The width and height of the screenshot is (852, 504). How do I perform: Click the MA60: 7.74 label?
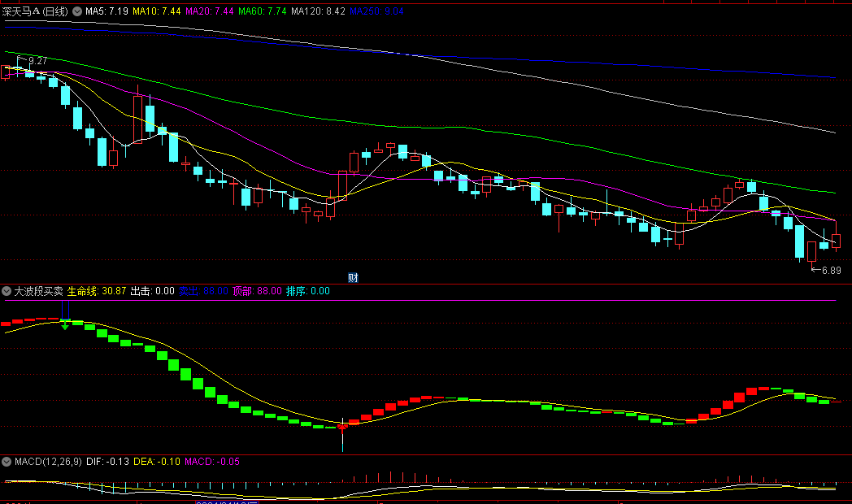[x=262, y=11]
